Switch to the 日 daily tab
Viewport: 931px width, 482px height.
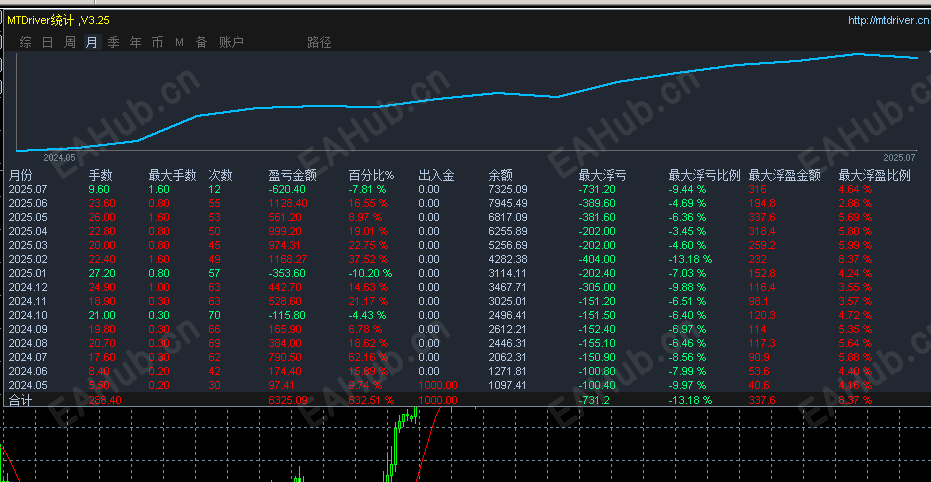(48, 42)
